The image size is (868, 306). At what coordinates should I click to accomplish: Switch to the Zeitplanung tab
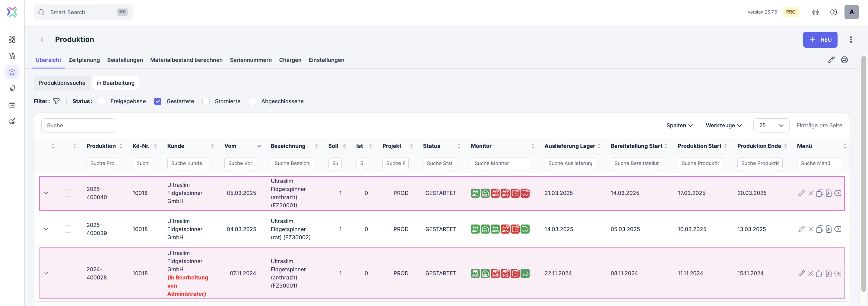84,60
